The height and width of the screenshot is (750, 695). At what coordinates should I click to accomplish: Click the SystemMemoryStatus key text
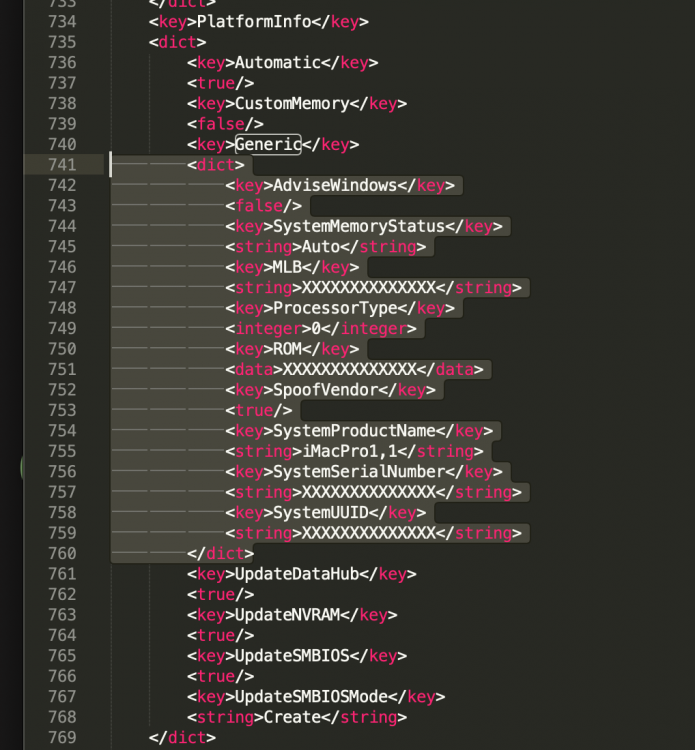pyautogui.click(x=359, y=226)
